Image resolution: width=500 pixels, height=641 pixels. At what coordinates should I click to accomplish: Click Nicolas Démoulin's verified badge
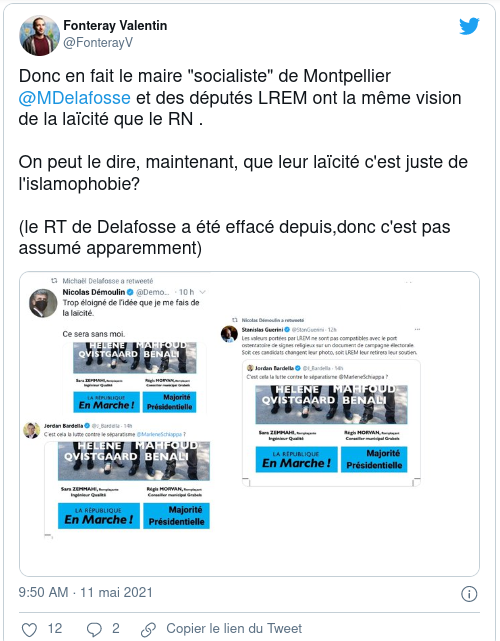[x=130, y=292]
